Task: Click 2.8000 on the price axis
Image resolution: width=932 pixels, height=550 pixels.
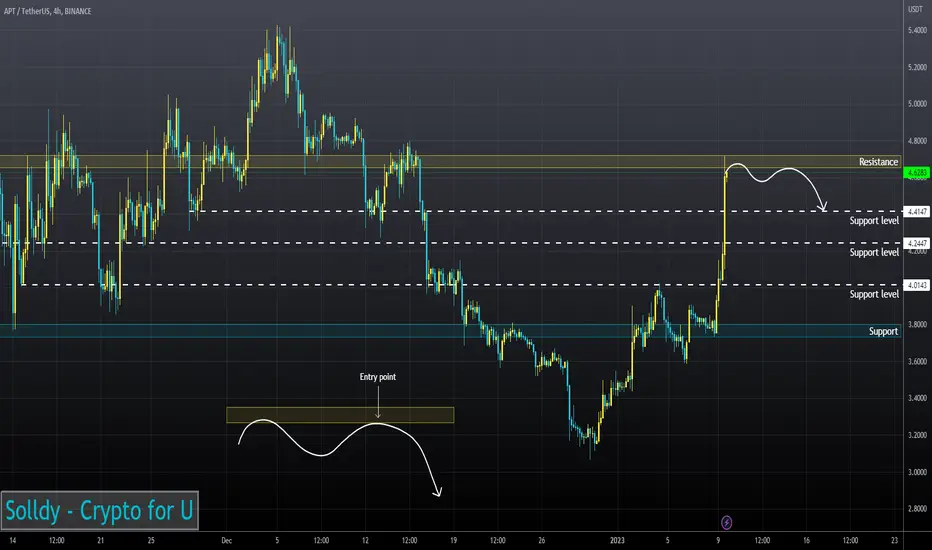Action: coord(917,508)
